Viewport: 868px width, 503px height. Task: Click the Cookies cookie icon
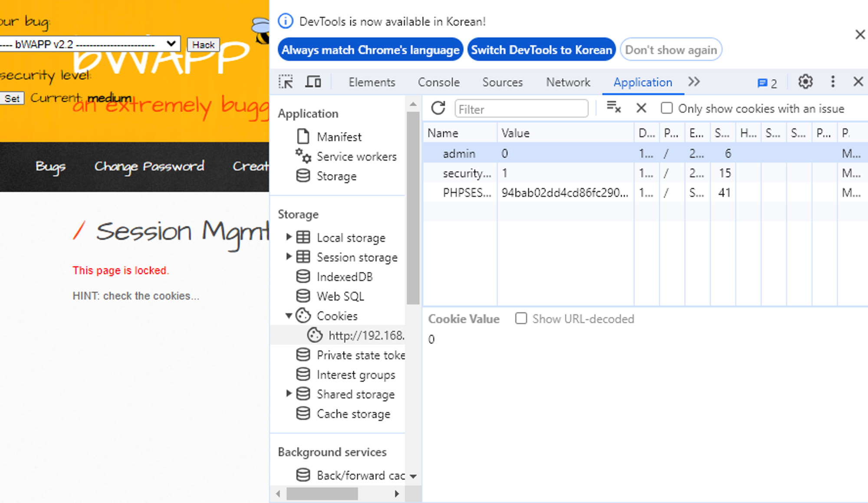303,315
